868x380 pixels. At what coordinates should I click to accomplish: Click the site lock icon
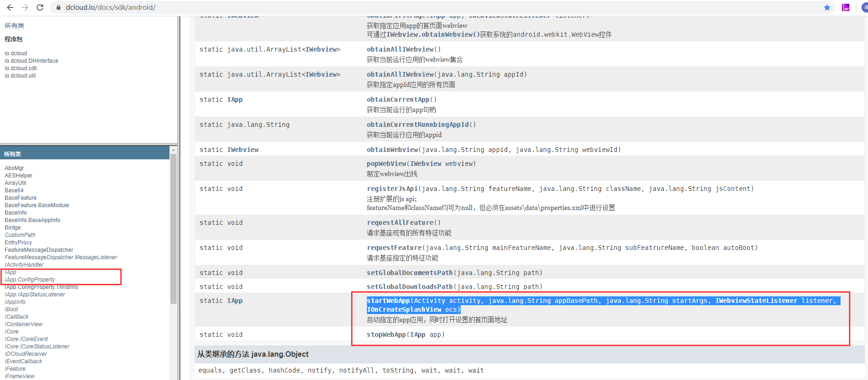(x=59, y=7)
